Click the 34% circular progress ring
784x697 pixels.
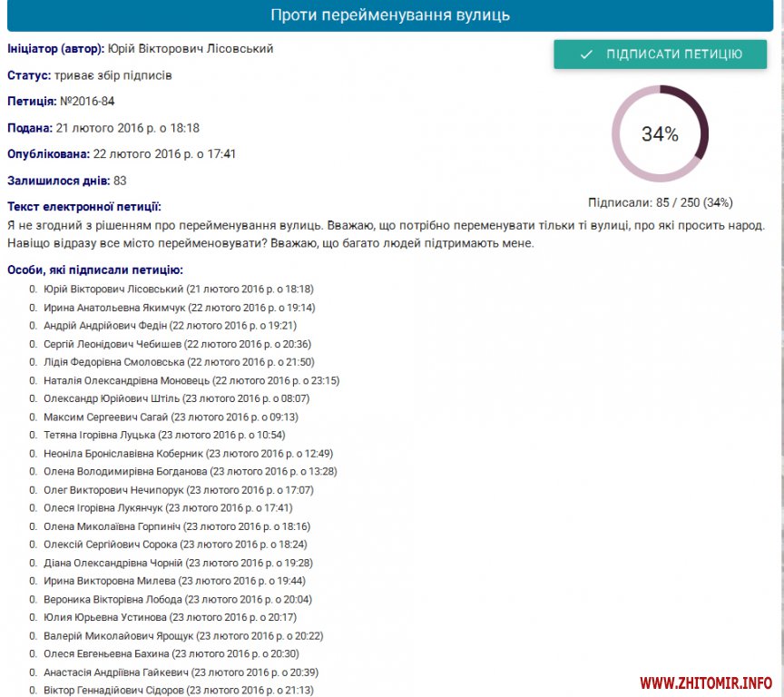click(660, 134)
